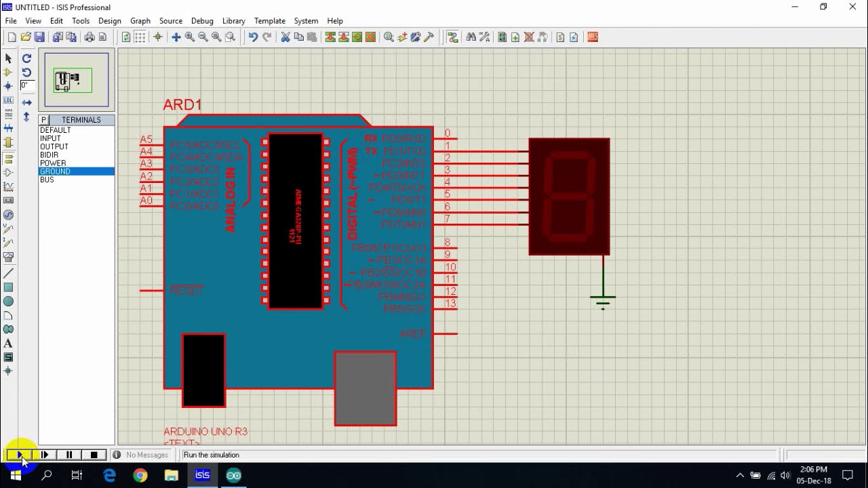Select the Virtual Instruments tool
The width and height of the screenshot is (868, 488).
(x=8, y=258)
